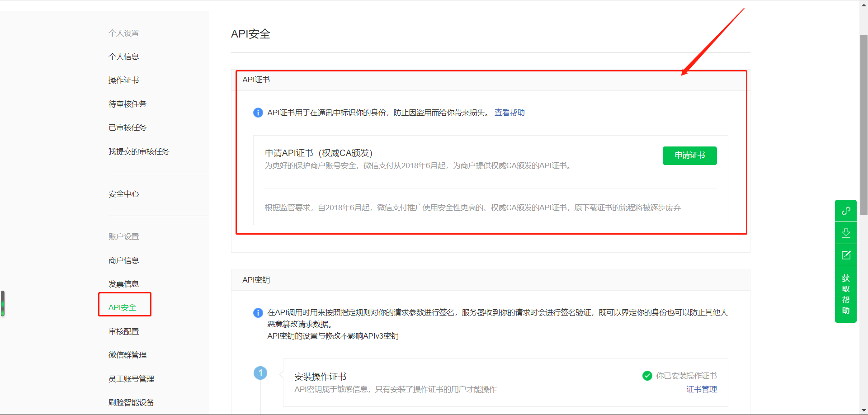Select 刷脸智能设备 in the sidebar

[132, 402]
